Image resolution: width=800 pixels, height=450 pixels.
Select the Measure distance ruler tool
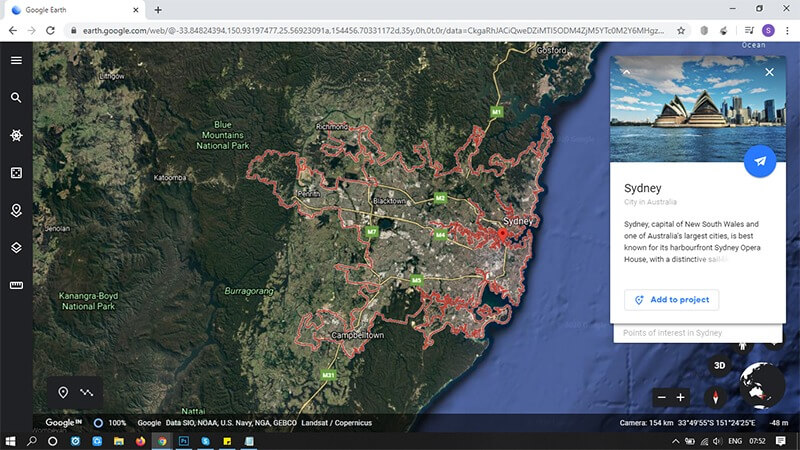[16, 285]
